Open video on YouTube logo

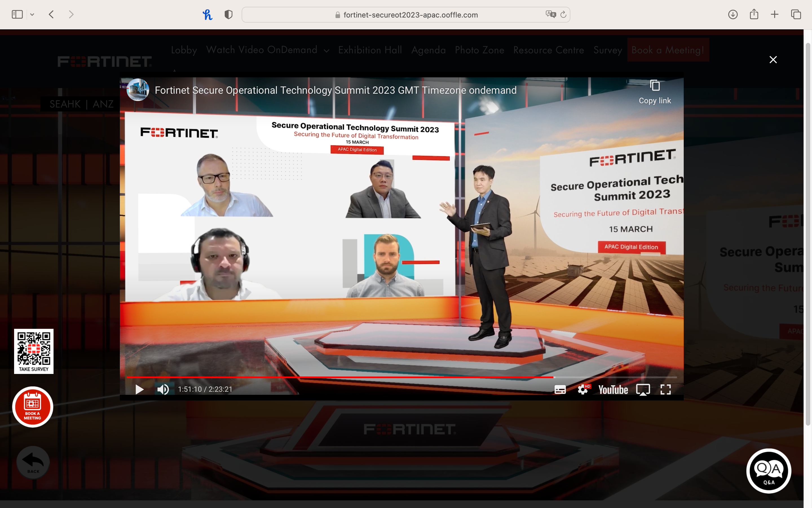[613, 390]
